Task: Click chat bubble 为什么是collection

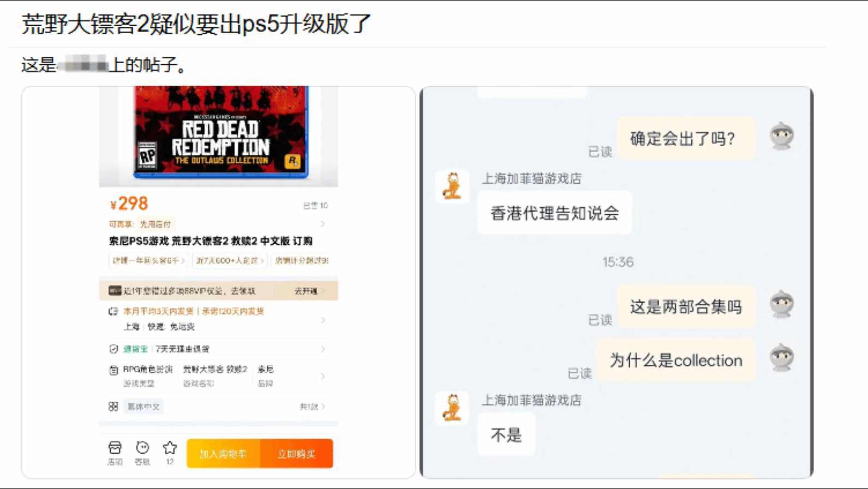Action: [676, 360]
